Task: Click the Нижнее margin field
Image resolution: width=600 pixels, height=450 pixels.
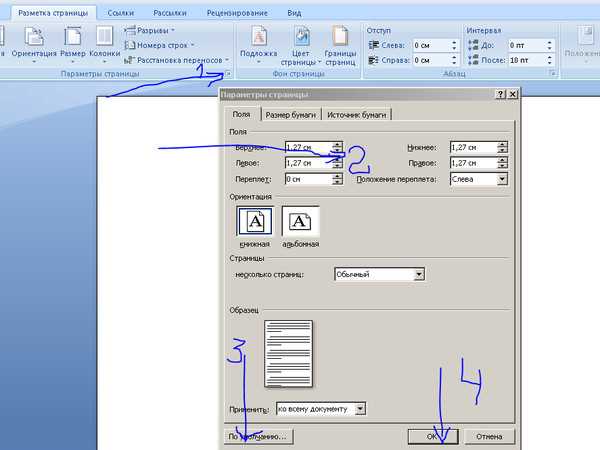Action: pos(474,147)
